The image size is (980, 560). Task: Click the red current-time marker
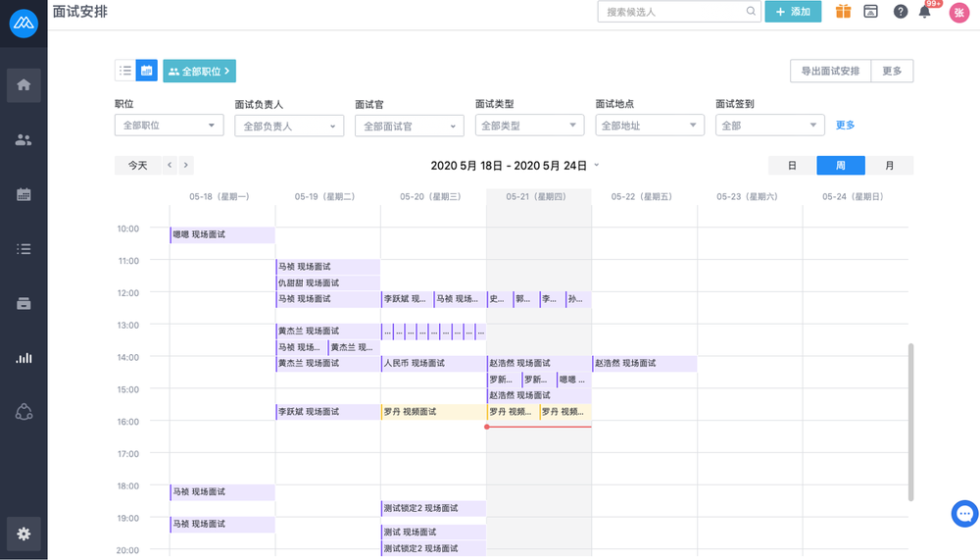487,427
